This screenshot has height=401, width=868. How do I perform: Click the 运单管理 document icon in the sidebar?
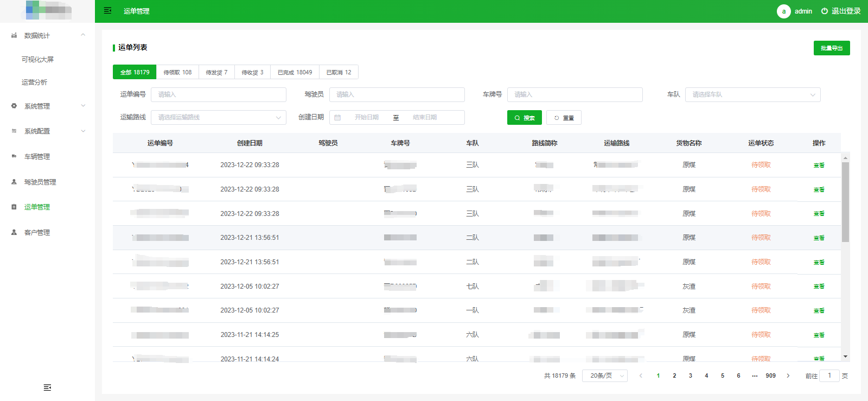pyautogui.click(x=14, y=207)
